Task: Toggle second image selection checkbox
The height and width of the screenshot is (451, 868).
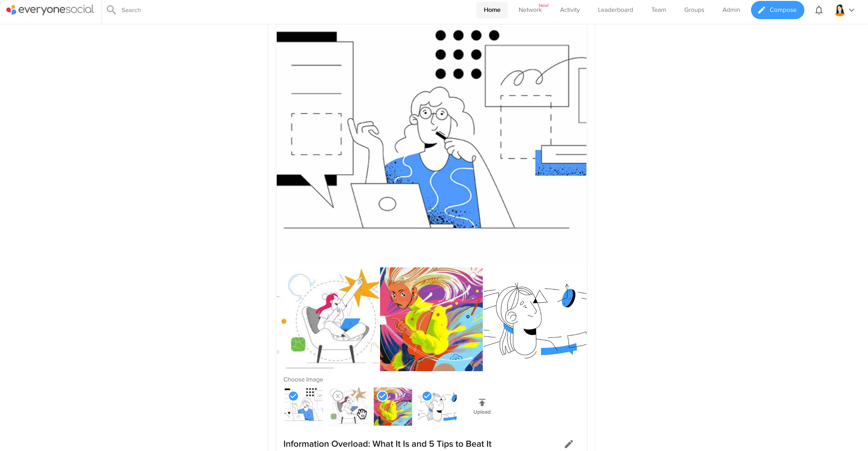Action: [337, 396]
